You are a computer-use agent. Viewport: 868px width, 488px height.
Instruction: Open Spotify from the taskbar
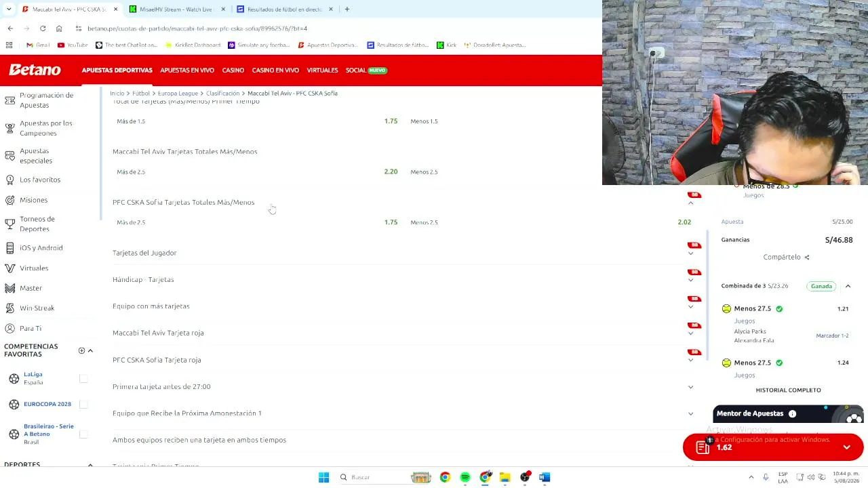click(465, 477)
